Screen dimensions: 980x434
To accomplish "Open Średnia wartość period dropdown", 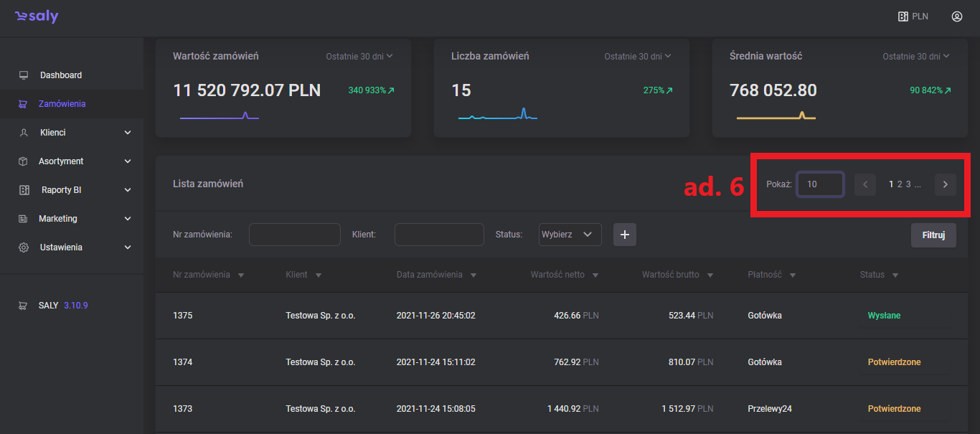I will point(915,56).
